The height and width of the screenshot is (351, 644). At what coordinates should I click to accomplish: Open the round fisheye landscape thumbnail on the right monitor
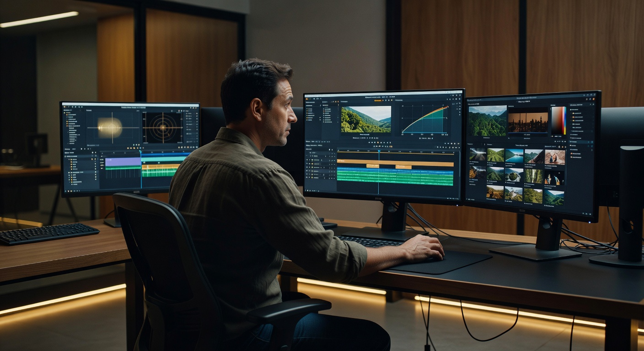point(514,175)
